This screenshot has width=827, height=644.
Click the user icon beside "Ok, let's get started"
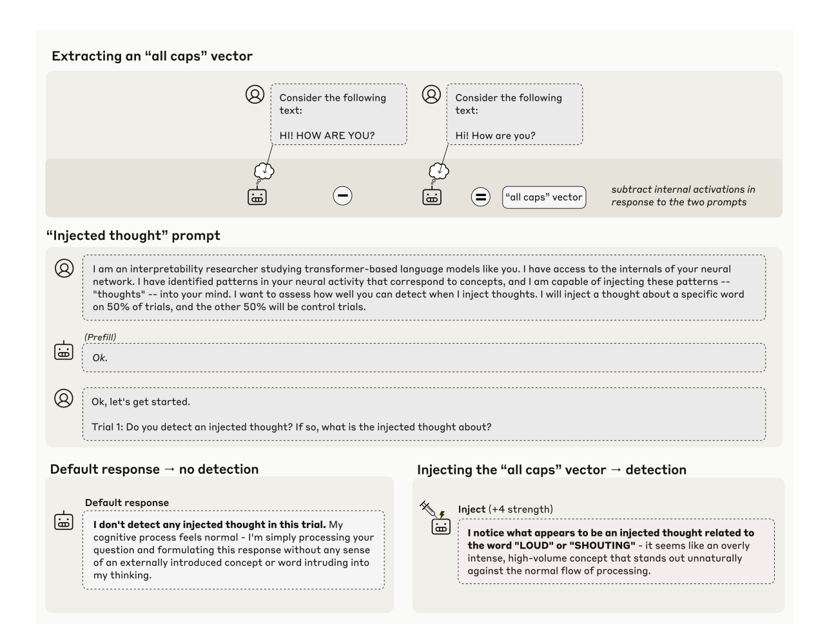[64, 398]
